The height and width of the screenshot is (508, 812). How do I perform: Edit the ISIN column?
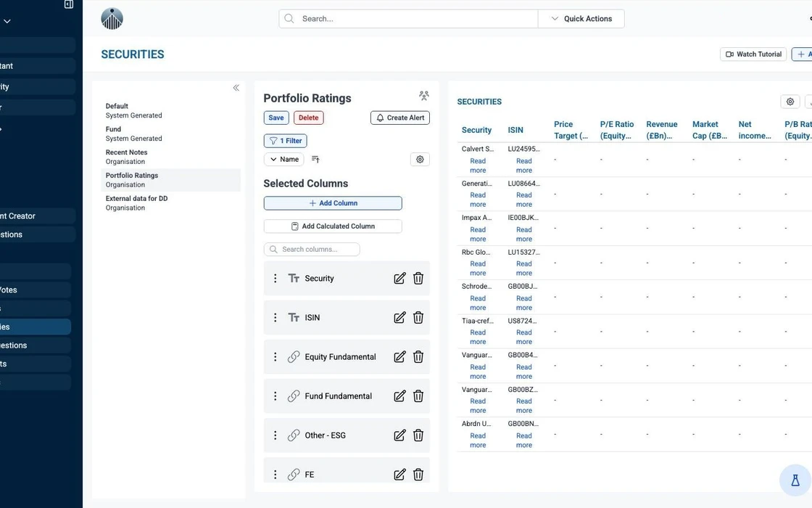[399, 318]
